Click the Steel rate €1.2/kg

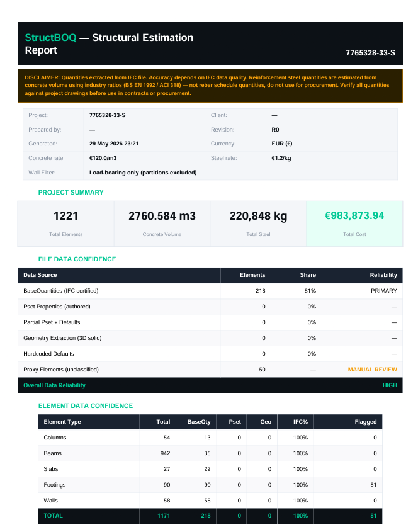(x=281, y=158)
